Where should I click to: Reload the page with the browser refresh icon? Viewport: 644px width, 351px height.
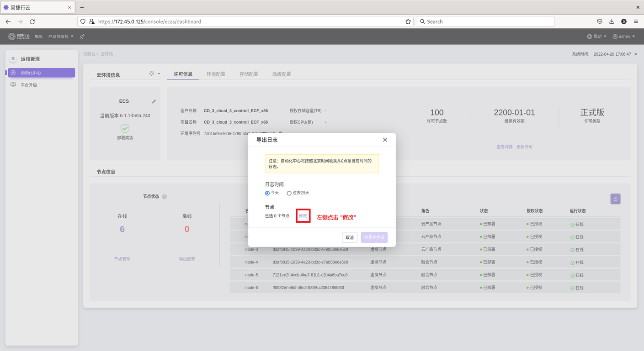click(x=32, y=21)
